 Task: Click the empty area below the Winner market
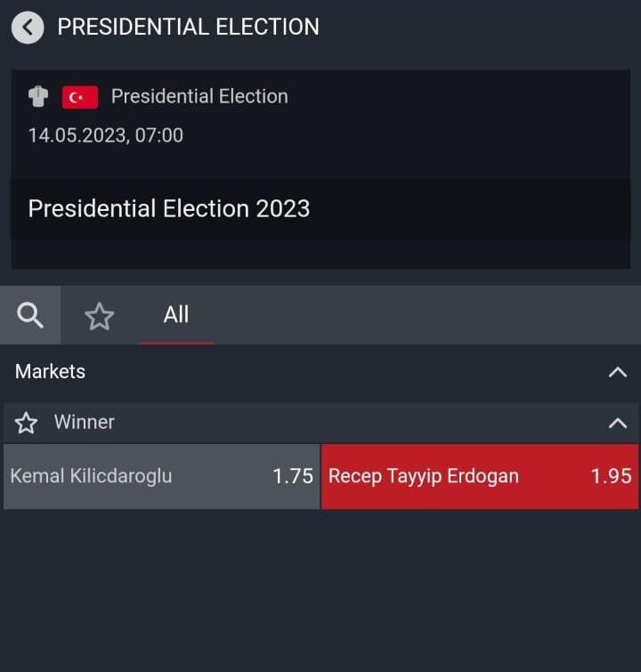[320, 587]
